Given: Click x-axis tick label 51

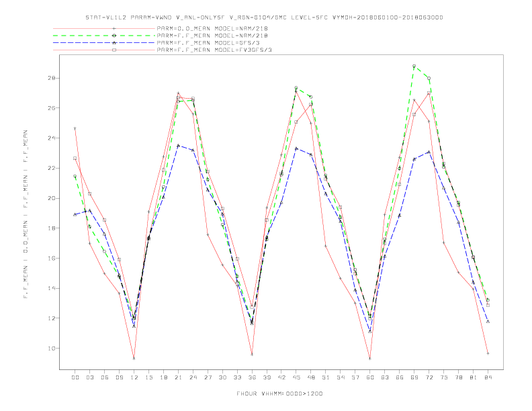Looking at the screenshot, I should [x=326, y=377].
